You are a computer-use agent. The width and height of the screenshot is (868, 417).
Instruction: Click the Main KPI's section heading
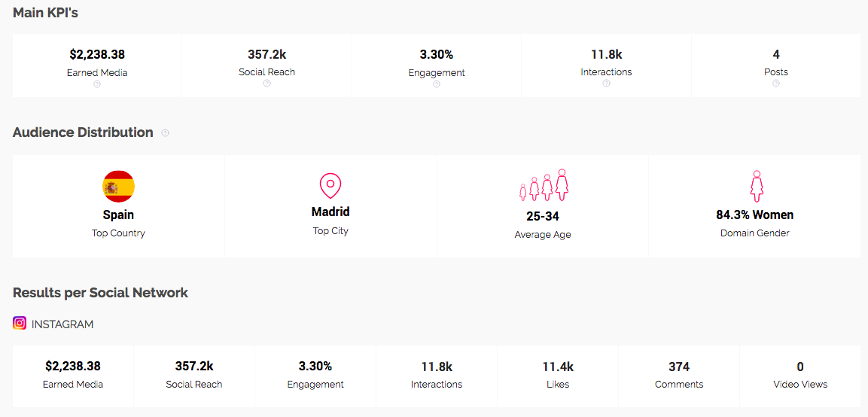(45, 13)
